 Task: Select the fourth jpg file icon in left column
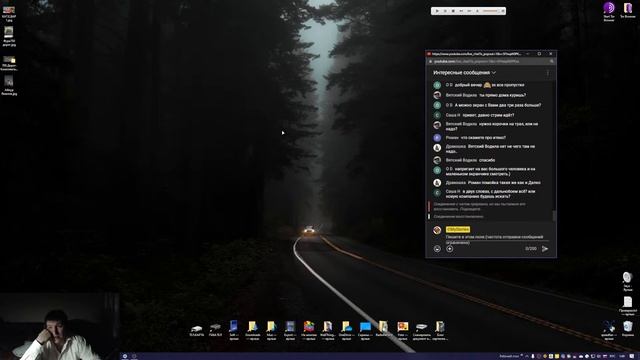coord(9,85)
